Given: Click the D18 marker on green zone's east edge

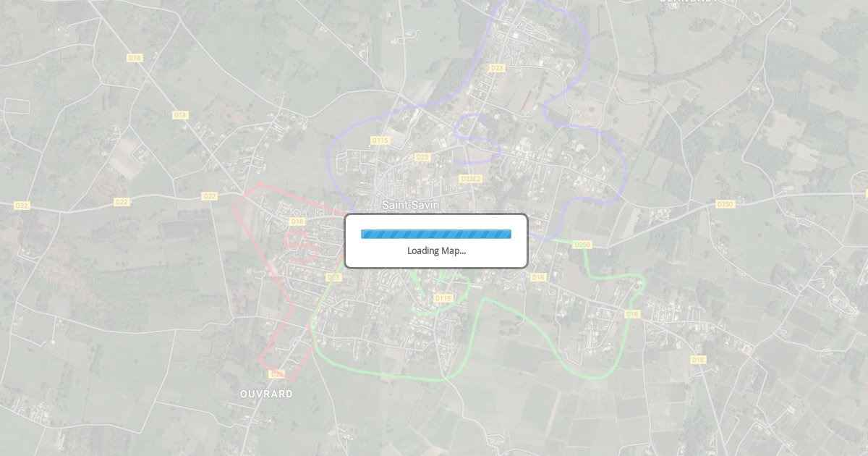Looking at the screenshot, I should click(632, 314).
